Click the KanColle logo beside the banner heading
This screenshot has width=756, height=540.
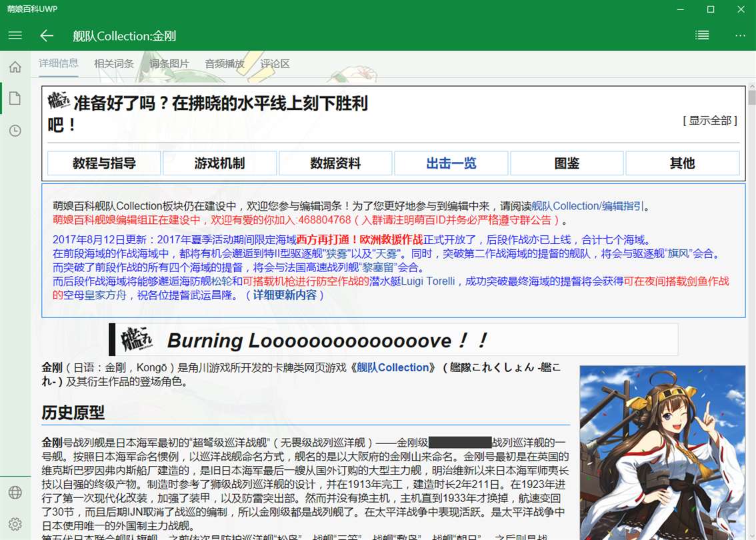pyautogui.click(x=59, y=101)
